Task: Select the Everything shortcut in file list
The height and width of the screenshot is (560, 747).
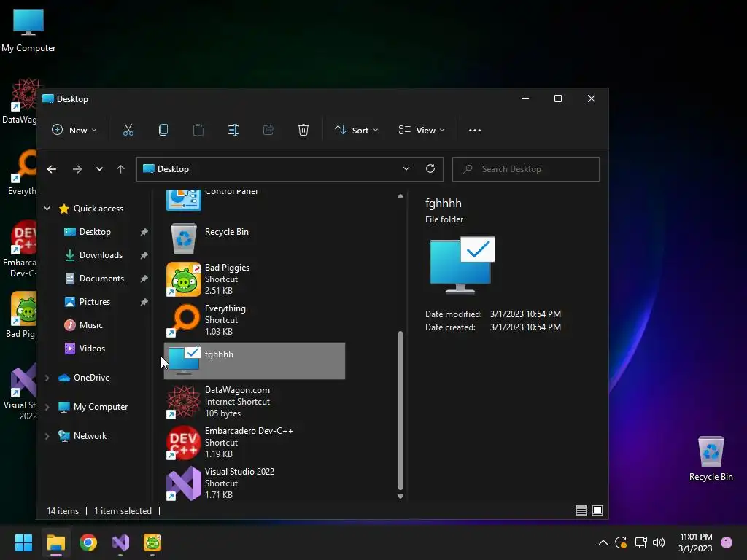Action: [255, 320]
